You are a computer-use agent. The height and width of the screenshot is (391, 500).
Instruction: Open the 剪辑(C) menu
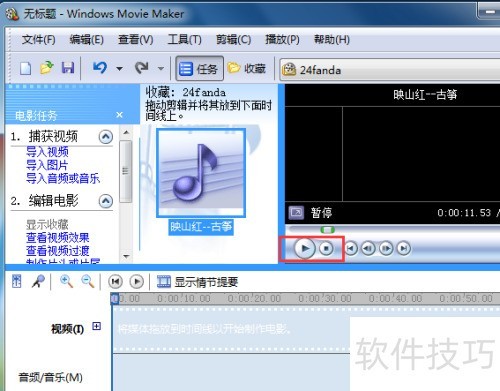click(233, 40)
